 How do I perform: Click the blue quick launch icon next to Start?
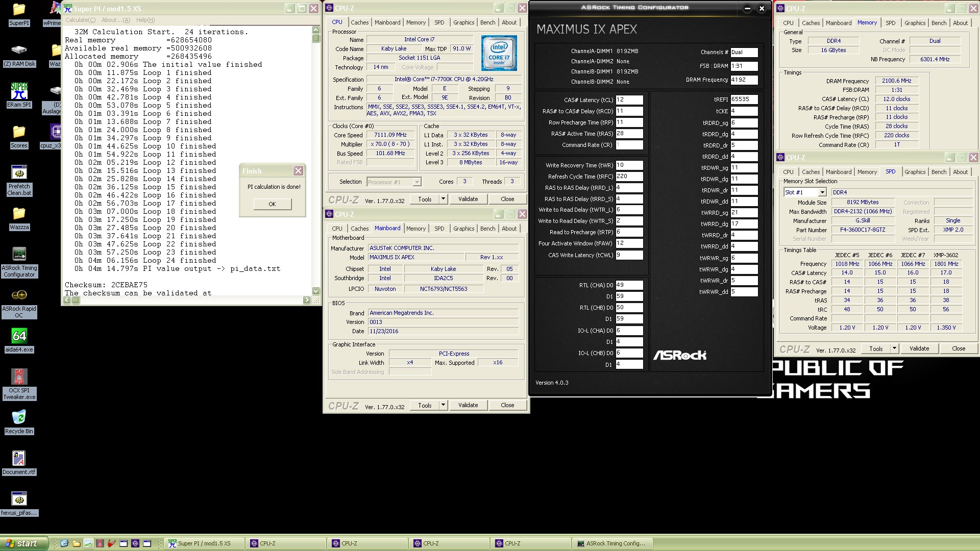pyautogui.click(x=64, y=543)
